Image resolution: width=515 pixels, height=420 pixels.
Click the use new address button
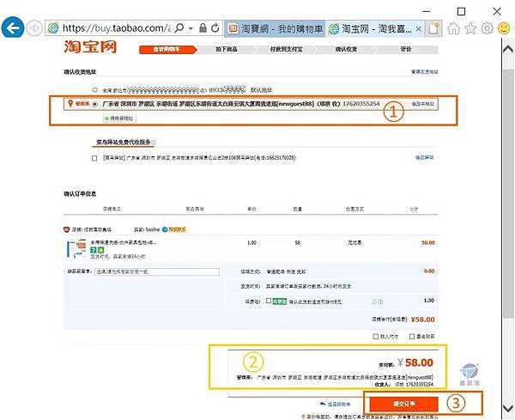coord(119,118)
